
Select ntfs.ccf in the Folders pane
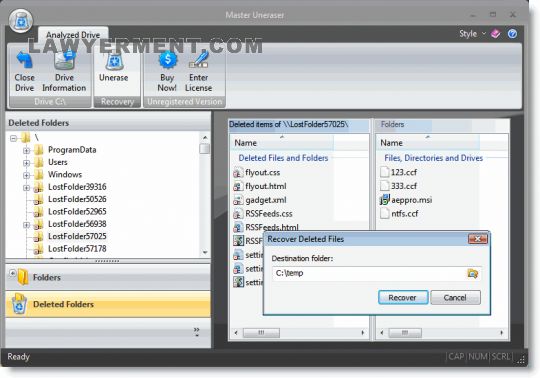[x=405, y=214]
